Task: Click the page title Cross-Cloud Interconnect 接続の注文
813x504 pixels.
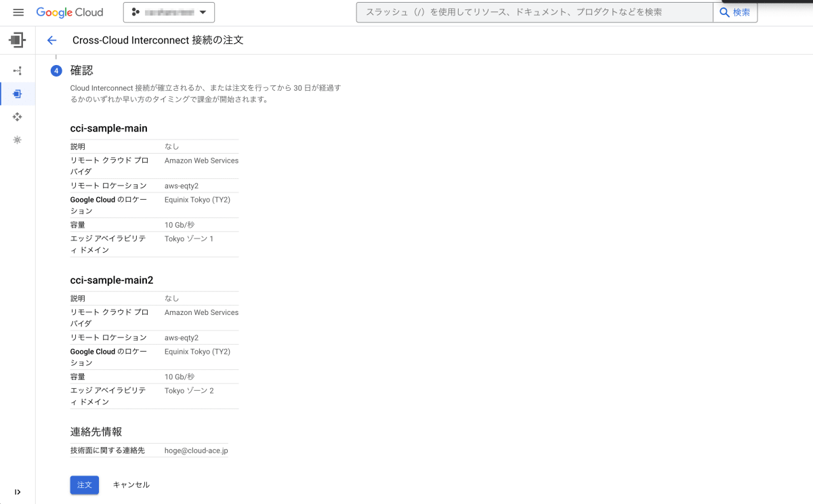Action: [x=158, y=40]
